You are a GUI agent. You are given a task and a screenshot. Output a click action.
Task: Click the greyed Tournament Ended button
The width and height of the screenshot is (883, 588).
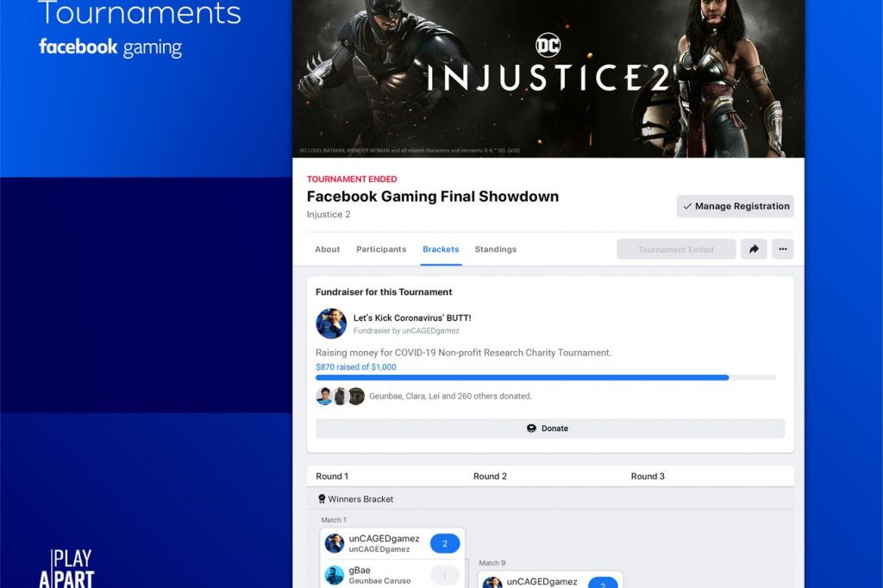pos(676,249)
